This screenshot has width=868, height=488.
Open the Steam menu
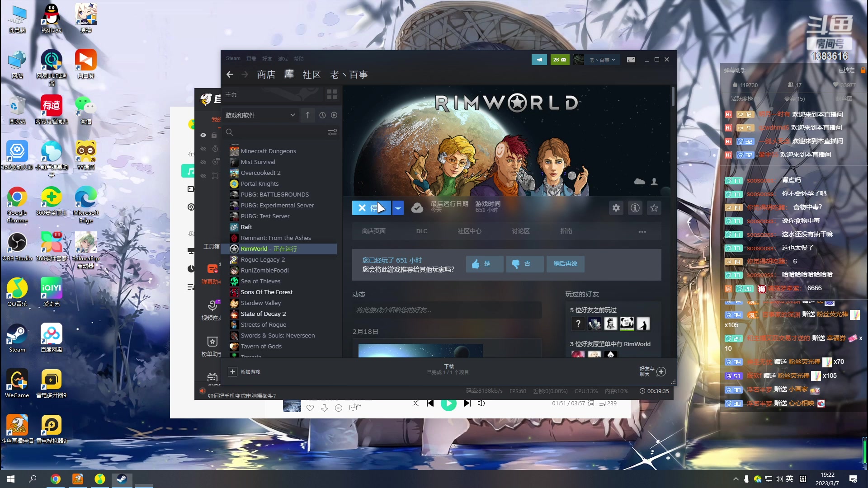[233, 59]
